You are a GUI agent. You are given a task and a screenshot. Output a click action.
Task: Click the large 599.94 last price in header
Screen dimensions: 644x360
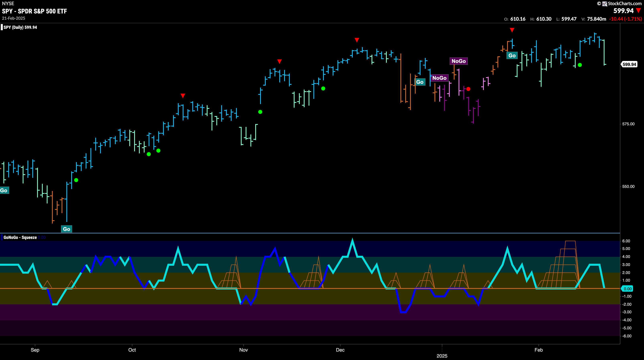coord(624,11)
